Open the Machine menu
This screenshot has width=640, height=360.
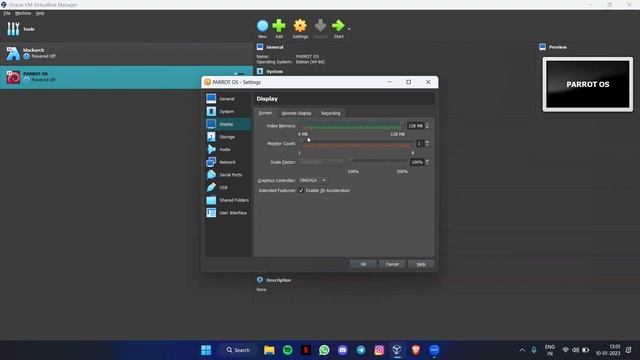click(23, 13)
